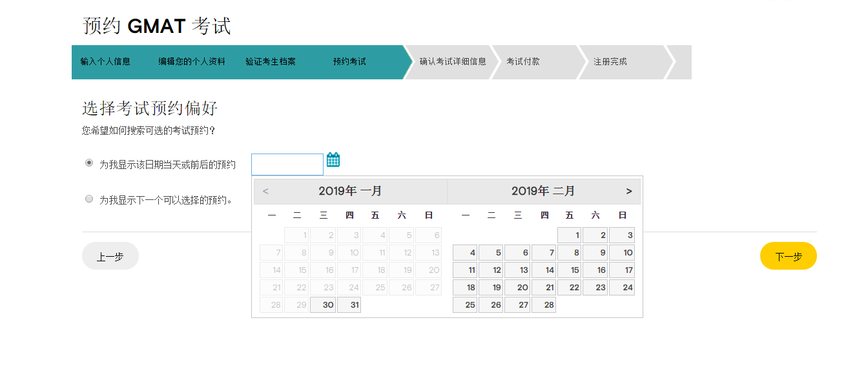The width and height of the screenshot is (868, 389).
Task: Navigate to previous month with the '<' arrow
Action: [265, 191]
